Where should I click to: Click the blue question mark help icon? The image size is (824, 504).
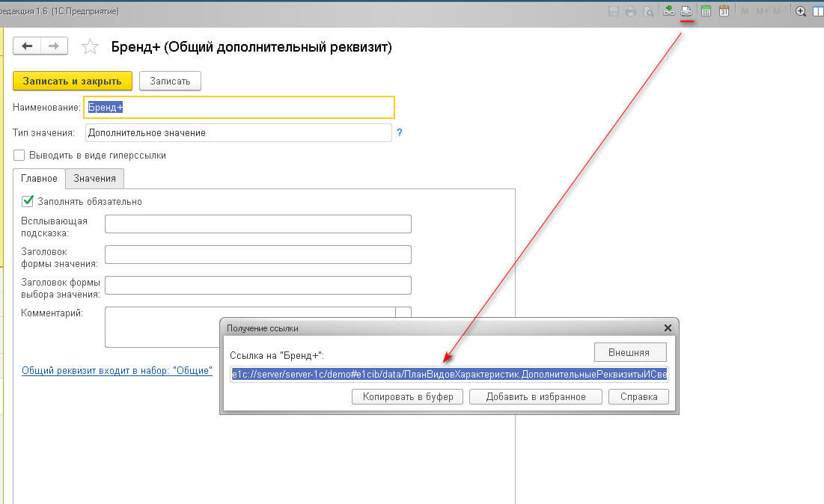[400, 132]
